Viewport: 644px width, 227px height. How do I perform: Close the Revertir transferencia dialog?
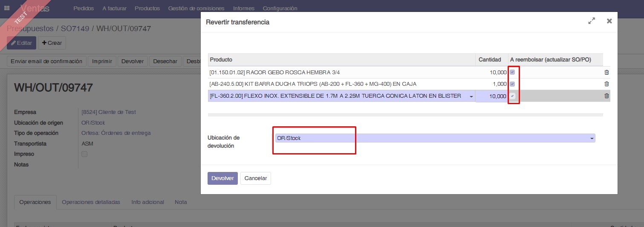click(x=609, y=21)
